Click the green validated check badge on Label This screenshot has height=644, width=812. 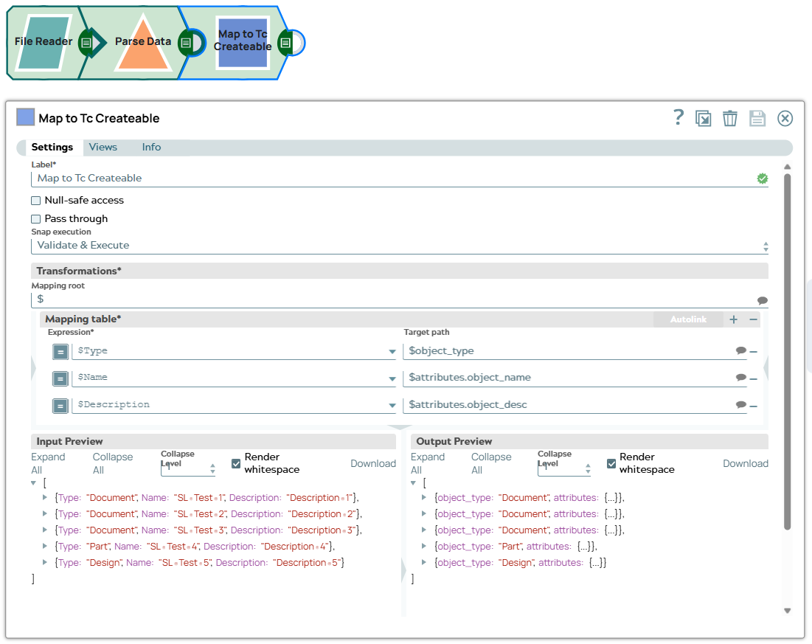pos(763,179)
